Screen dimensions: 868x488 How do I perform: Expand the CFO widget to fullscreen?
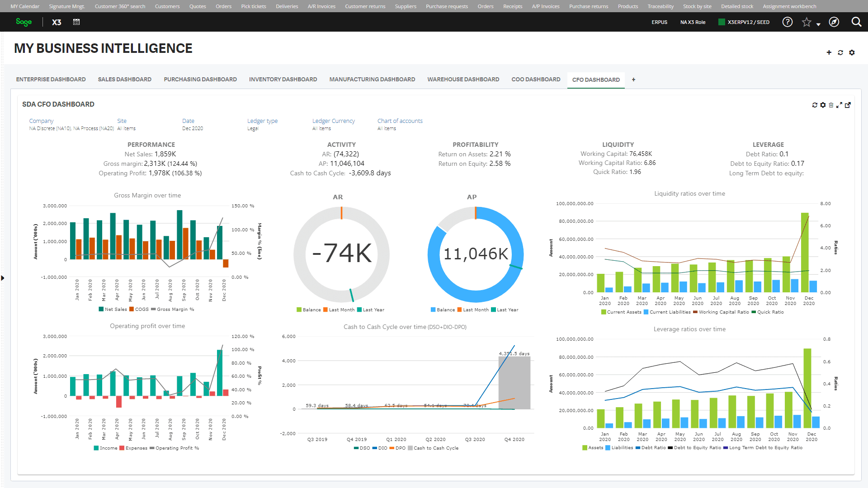[839, 105]
